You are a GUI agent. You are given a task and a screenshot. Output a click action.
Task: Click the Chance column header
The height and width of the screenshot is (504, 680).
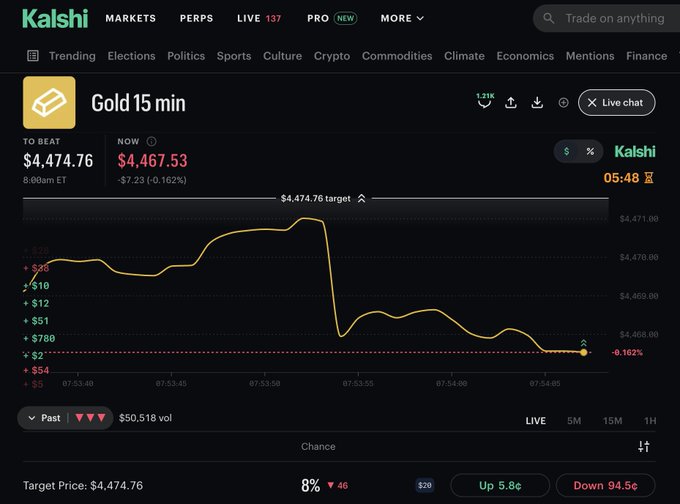click(318, 447)
